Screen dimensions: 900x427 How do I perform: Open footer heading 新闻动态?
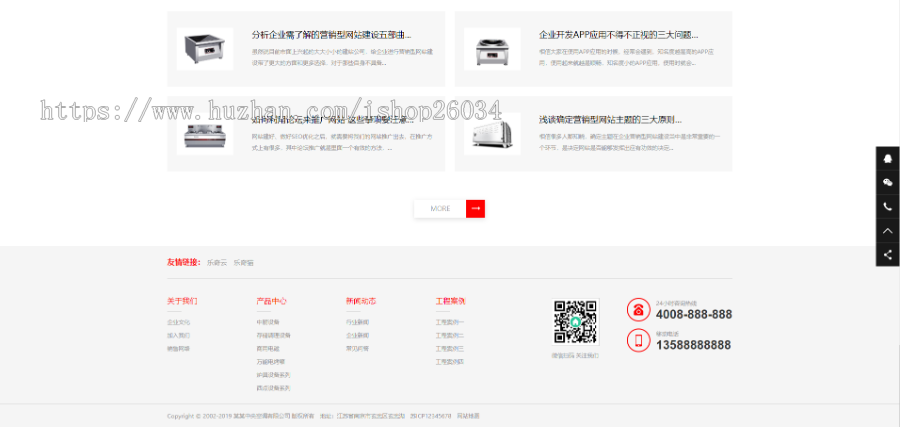click(x=361, y=301)
